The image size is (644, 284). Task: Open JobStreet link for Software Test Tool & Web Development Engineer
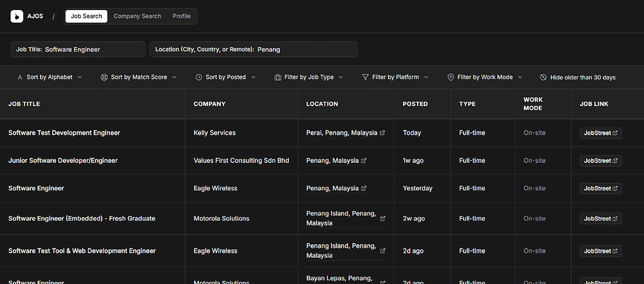click(x=601, y=251)
